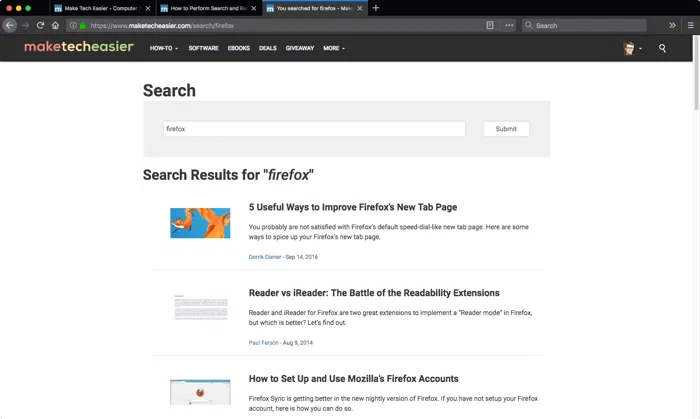Open a new browser tab
This screenshot has width=700, height=419.
(375, 8)
